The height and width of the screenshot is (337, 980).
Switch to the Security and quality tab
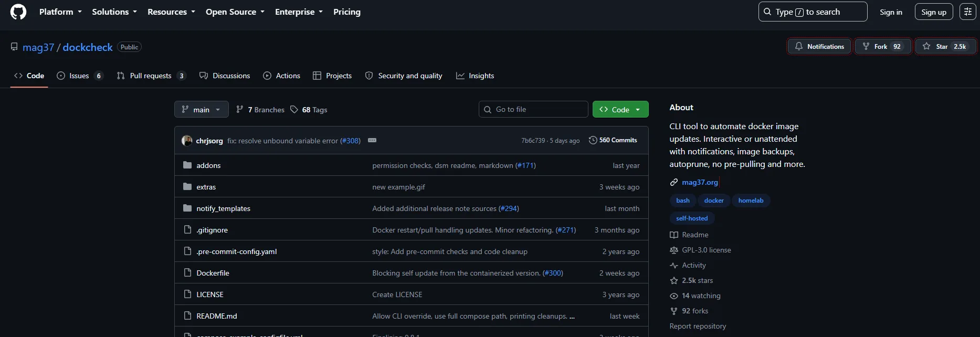[404, 76]
